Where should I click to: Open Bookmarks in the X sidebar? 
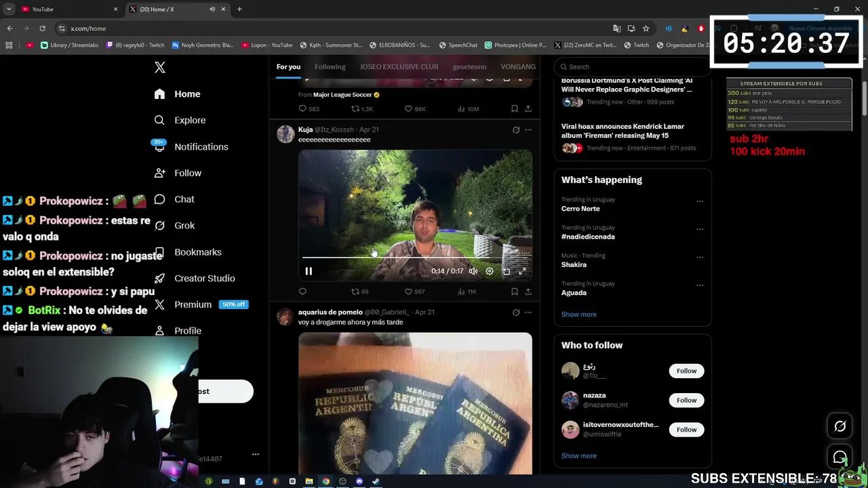pyautogui.click(x=188, y=252)
